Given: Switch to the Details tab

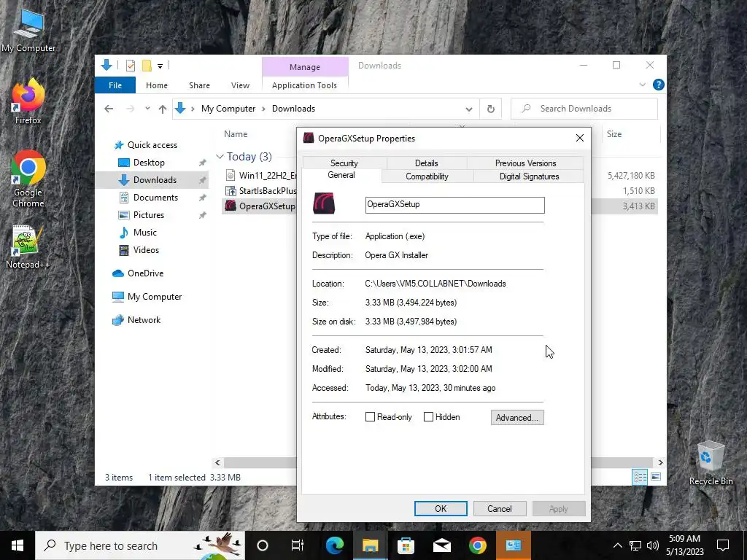Looking at the screenshot, I should pos(426,163).
